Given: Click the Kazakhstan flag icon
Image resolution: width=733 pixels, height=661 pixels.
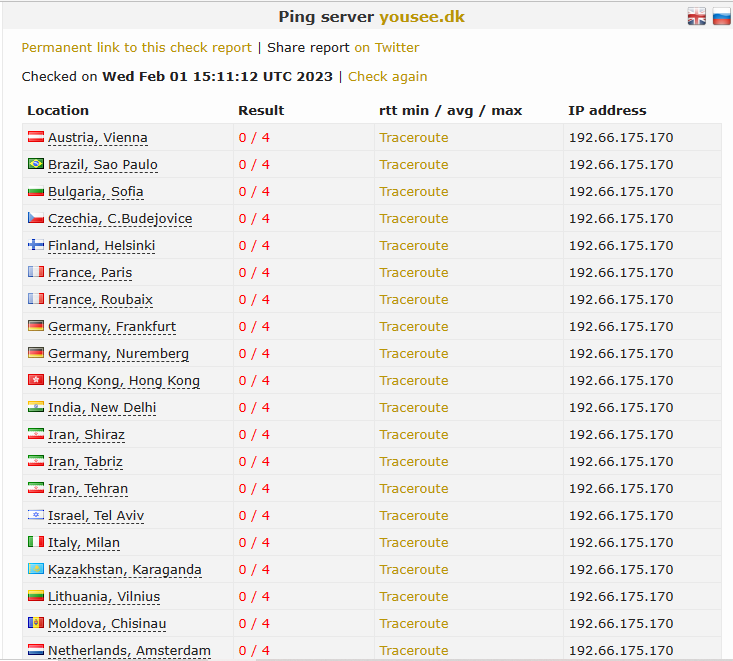Looking at the screenshot, I should point(36,569).
